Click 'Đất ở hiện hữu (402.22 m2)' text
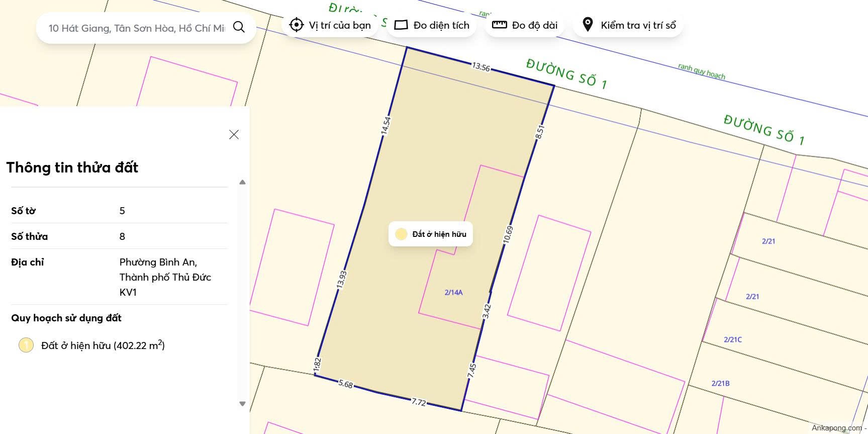This screenshot has width=868, height=434. point(103,345)
